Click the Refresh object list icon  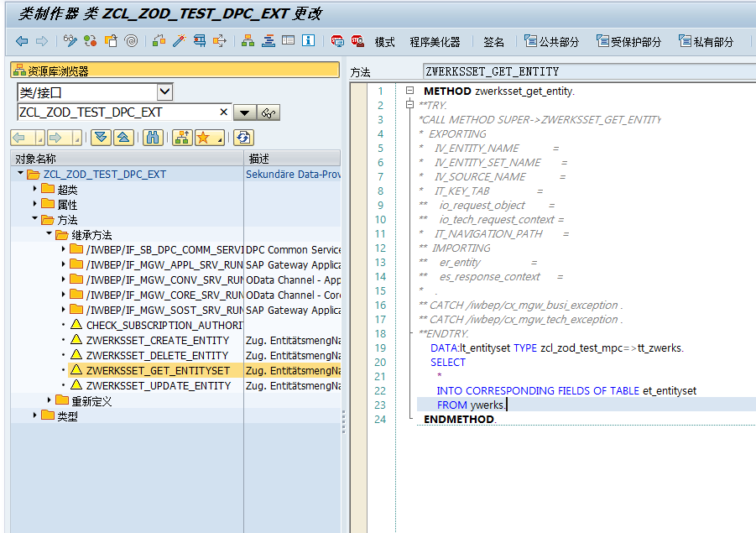point(243,138)
